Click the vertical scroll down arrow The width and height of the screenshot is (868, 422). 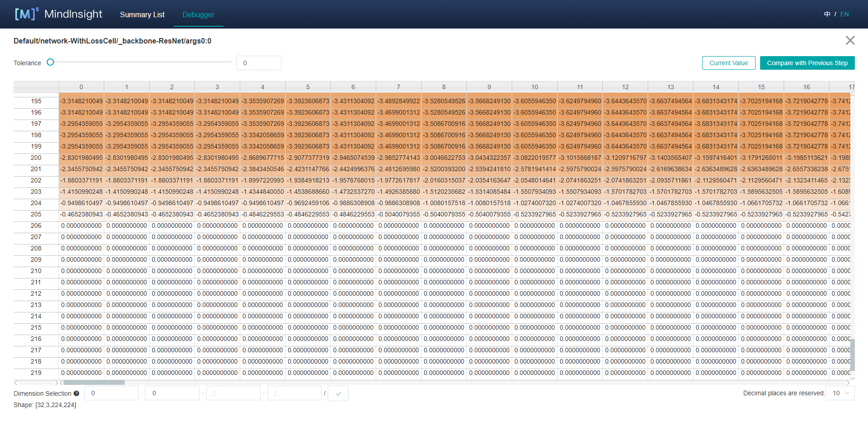[x=853, y=378]
